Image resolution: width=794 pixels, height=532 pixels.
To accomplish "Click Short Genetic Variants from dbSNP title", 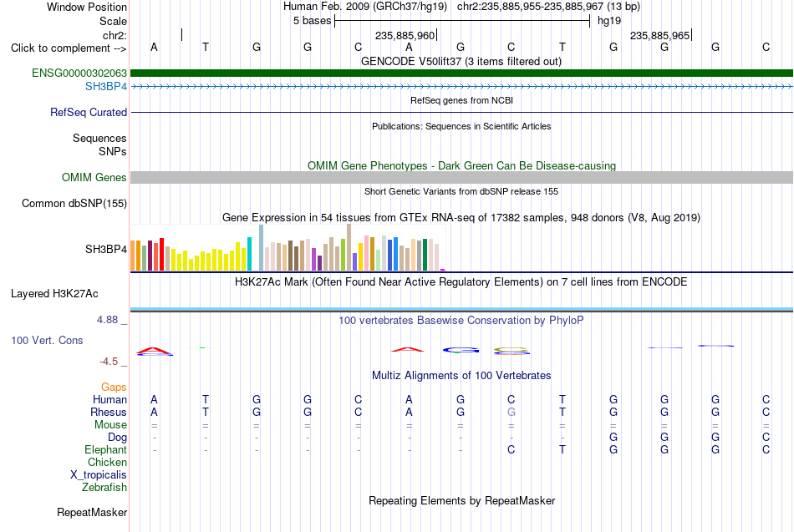I will coord(461,192).
